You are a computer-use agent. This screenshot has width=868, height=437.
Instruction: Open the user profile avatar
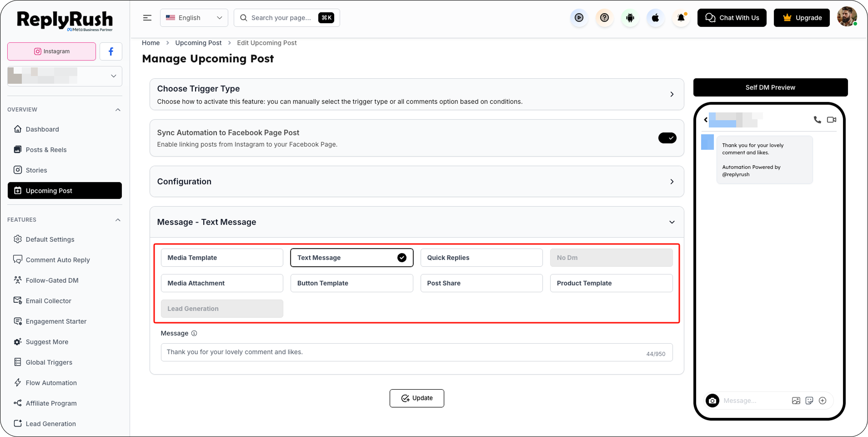pyautogui.click(x=847, y=17)
